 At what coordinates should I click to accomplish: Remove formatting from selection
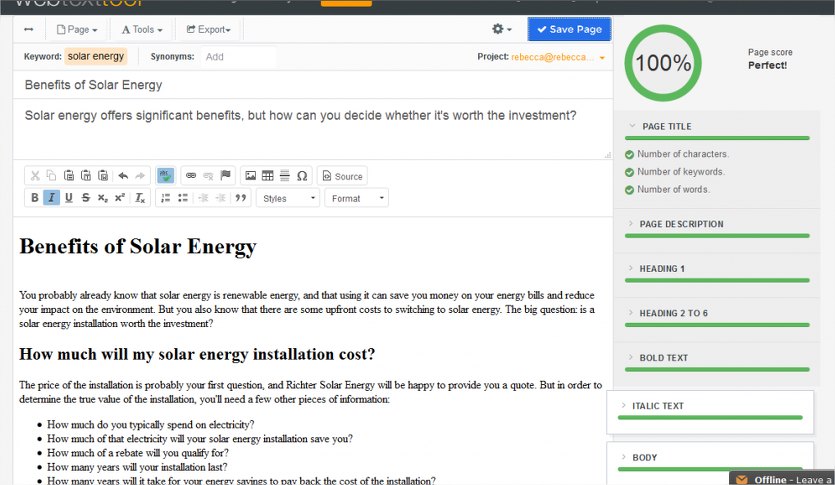[x=140, y=198]
